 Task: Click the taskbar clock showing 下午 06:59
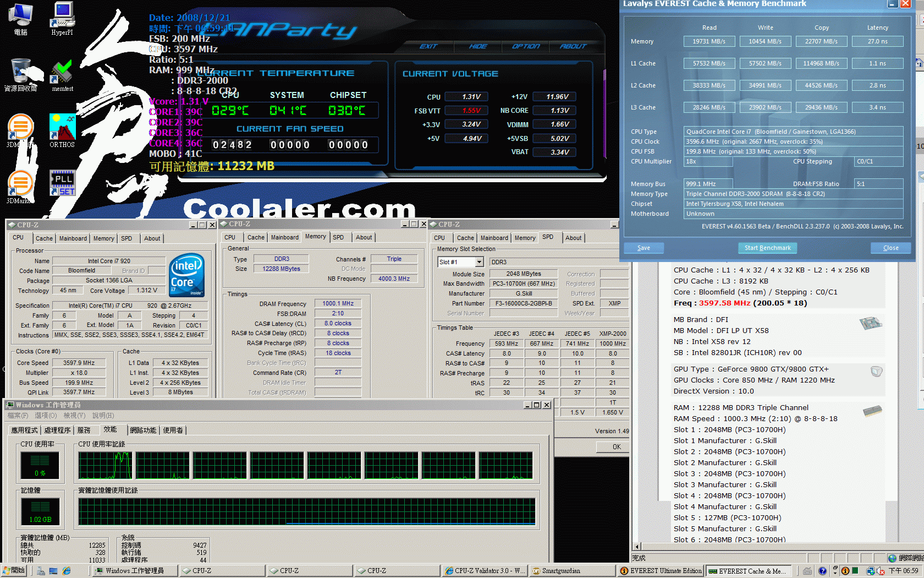click(x=904, y=571)
